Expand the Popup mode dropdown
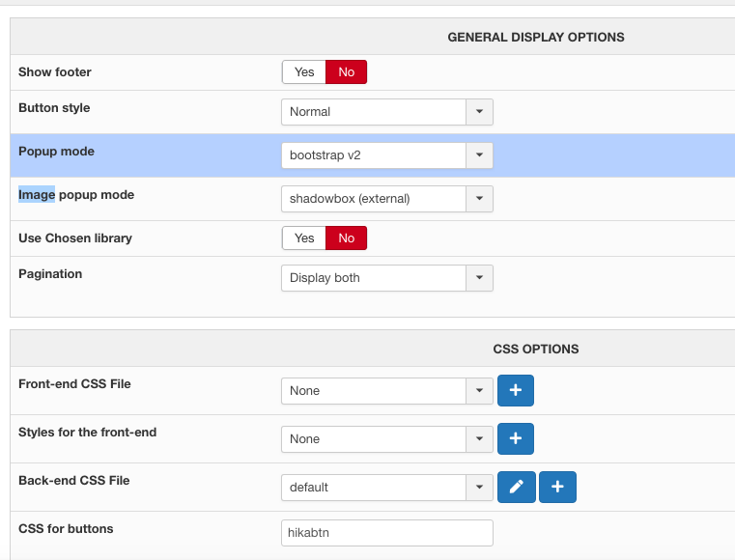Image resolution: width=735 pixels, height=560 pixels. tap(387, 155)
